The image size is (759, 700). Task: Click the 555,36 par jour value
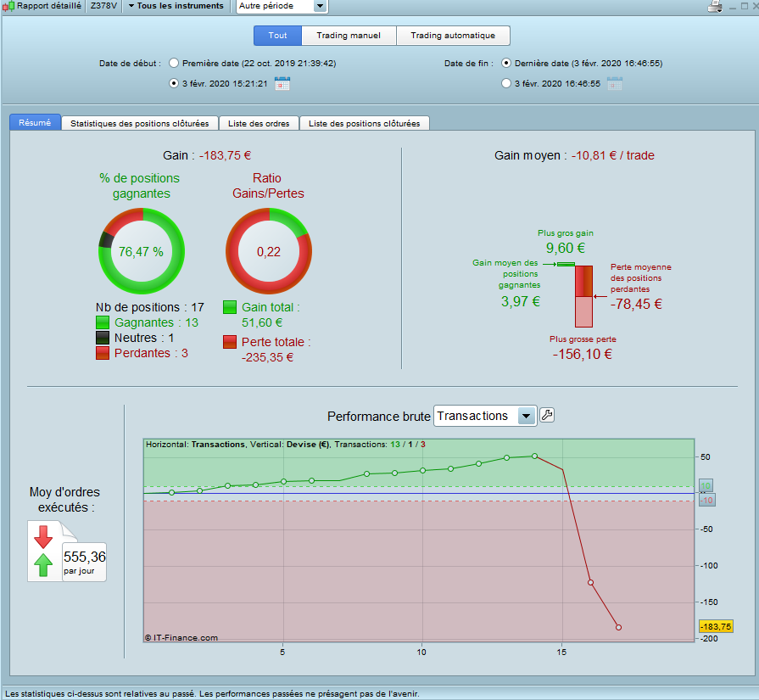pyautogui.click(x=84, y=562)
